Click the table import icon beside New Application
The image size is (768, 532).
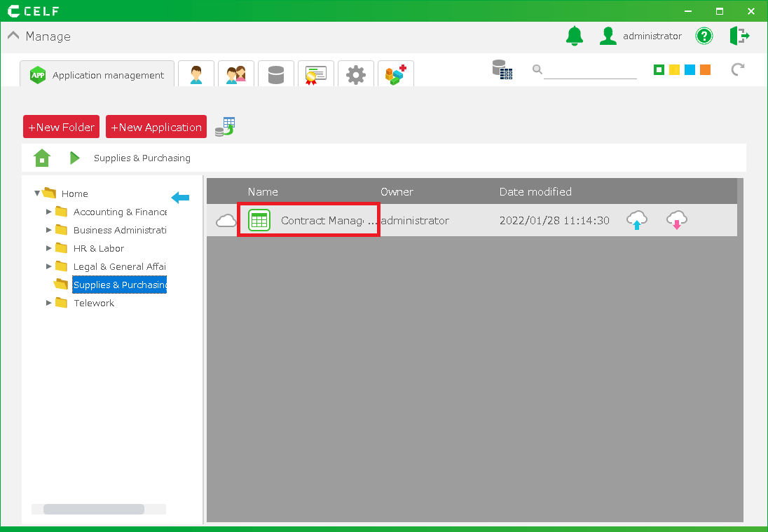click(224, 127)
